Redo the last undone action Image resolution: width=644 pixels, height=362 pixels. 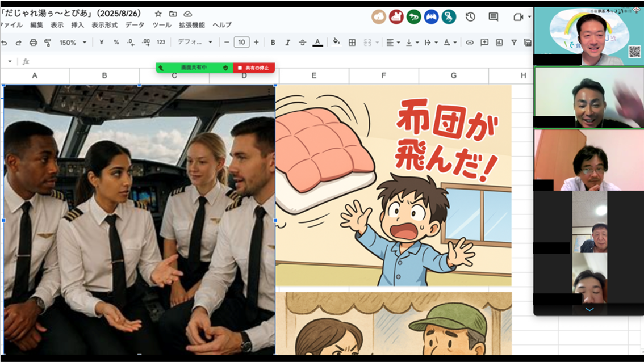pyautogui.click(x=19, y=43)
